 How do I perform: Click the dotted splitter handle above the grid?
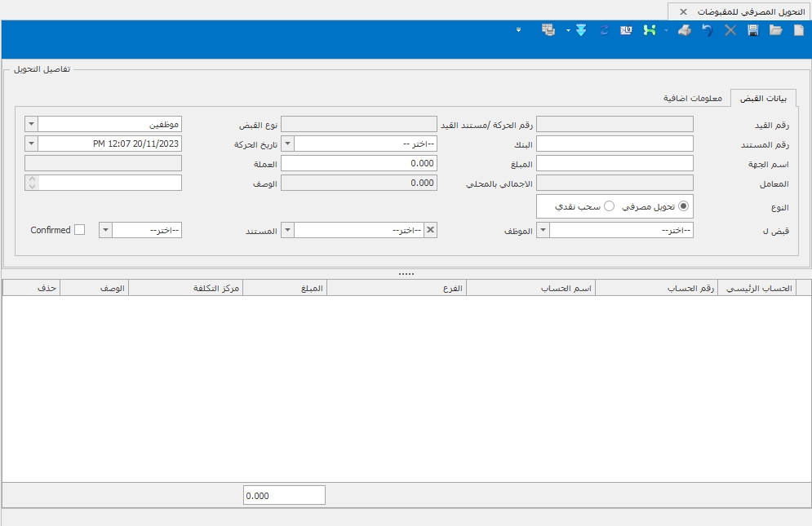[406, 274]
